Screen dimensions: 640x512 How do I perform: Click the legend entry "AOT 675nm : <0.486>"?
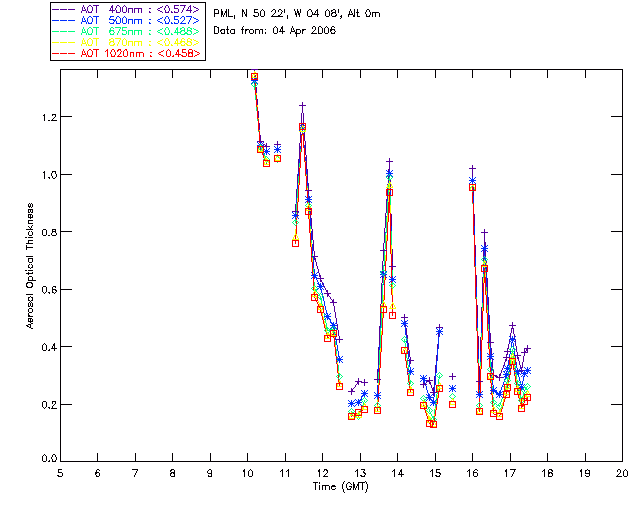click(140, 31)
